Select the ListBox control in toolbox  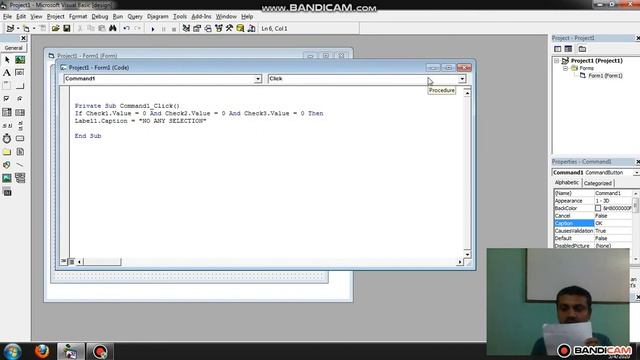(x=20, y=112)
